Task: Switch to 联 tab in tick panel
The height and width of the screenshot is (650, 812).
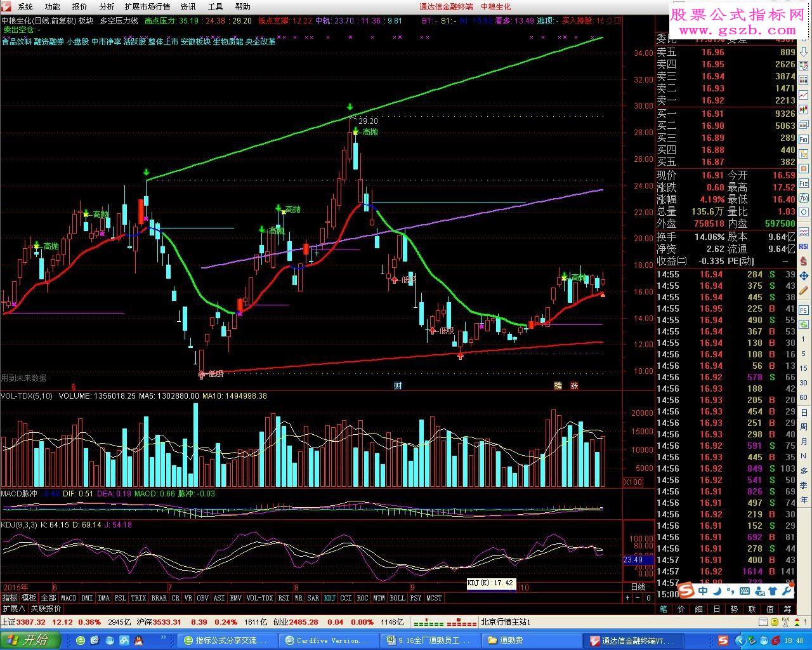Action: coord(751,609)
